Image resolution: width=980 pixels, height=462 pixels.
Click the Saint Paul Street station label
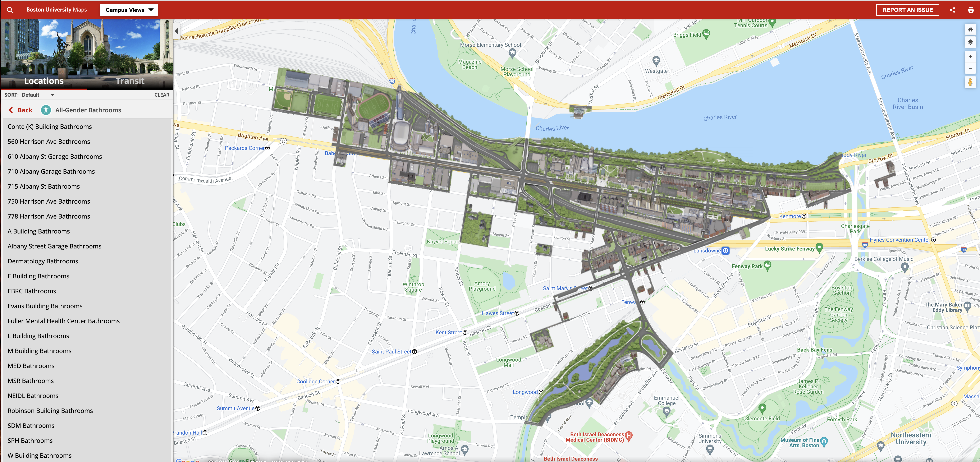[x=392, y=352]
